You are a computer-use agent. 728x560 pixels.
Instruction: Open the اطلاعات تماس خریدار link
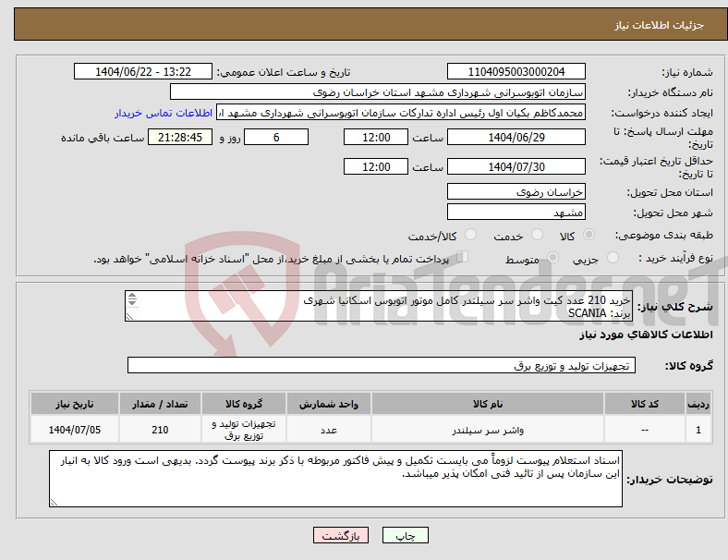point(164,113)
